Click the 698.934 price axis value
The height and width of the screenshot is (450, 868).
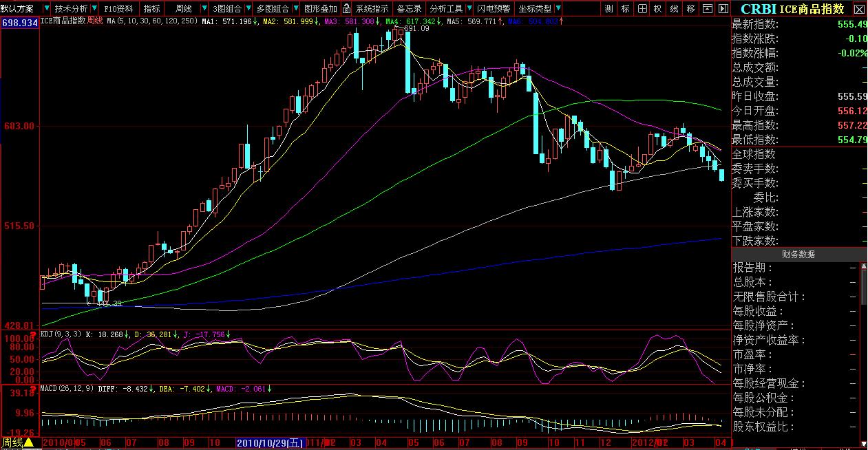point(20,23)
